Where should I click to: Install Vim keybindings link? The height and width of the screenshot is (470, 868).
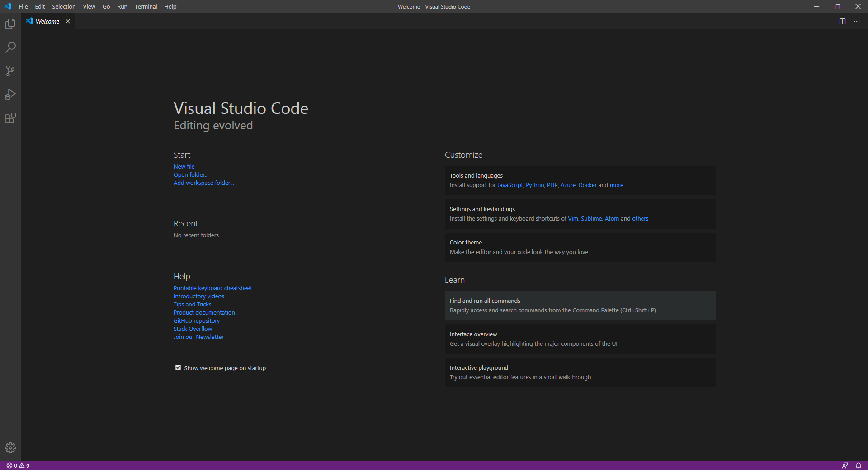click(573, 218)
